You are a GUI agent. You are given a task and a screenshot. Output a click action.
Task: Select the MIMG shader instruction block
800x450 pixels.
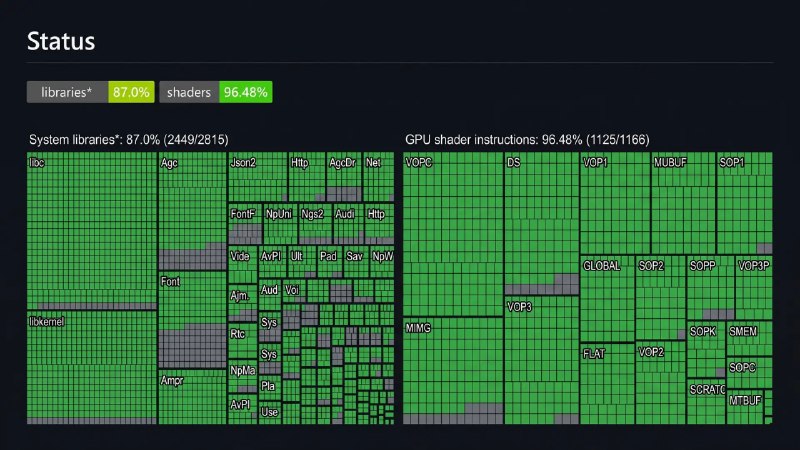pos(453,371)
